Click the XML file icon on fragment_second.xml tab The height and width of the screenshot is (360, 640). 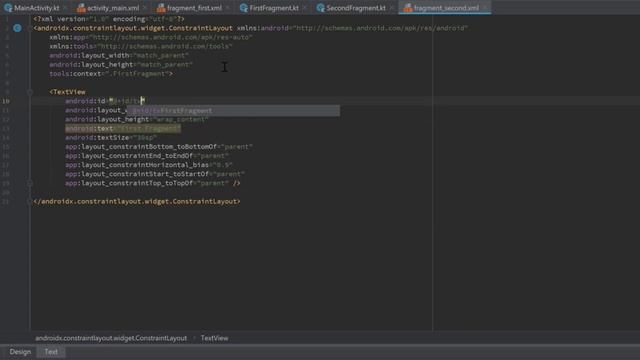(408, 8)
